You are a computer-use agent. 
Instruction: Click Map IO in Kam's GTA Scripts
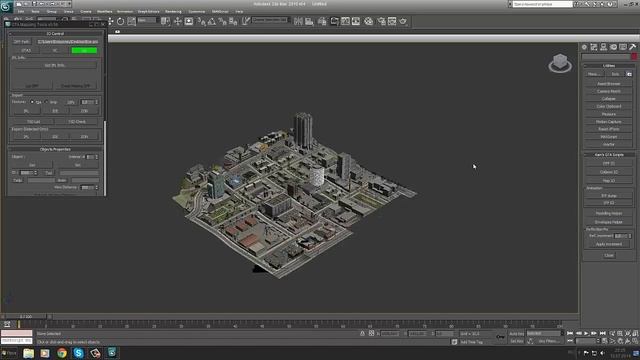coord(609,180)
